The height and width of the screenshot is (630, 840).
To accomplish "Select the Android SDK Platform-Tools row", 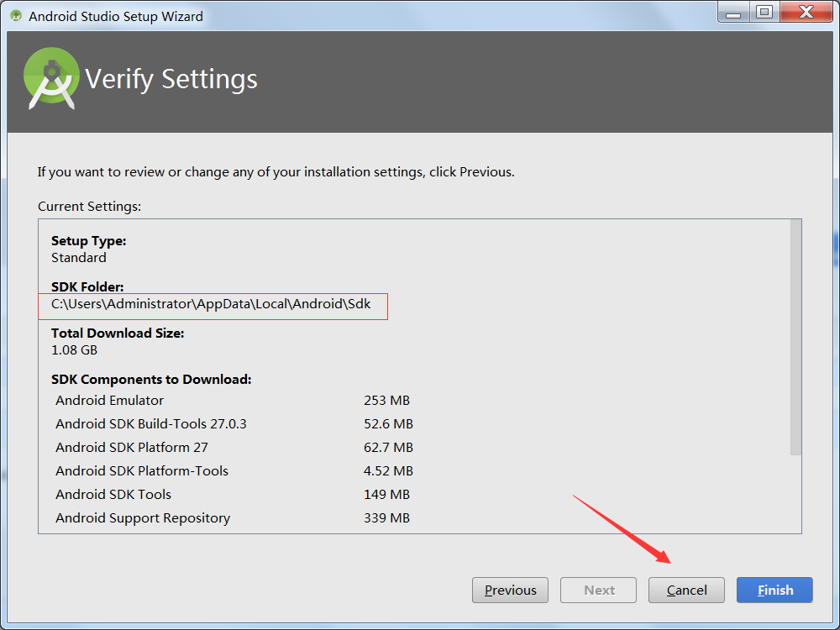I will [233, 471].
